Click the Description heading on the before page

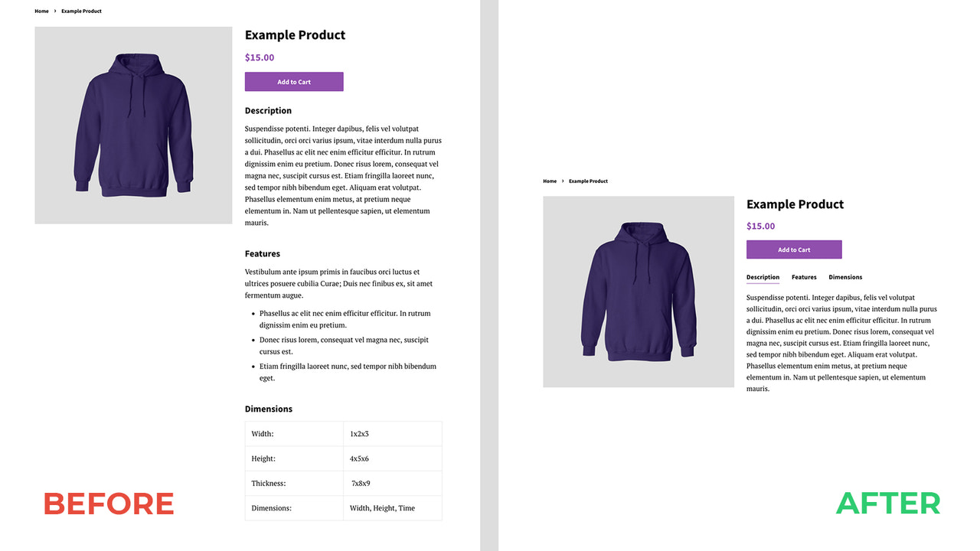tap(268, 109)
